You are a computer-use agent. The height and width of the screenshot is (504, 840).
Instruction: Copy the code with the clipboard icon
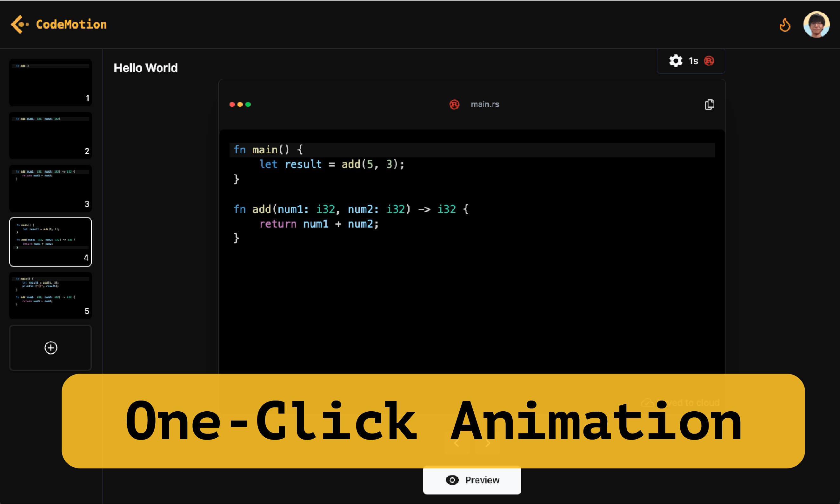tap(710, 104)
